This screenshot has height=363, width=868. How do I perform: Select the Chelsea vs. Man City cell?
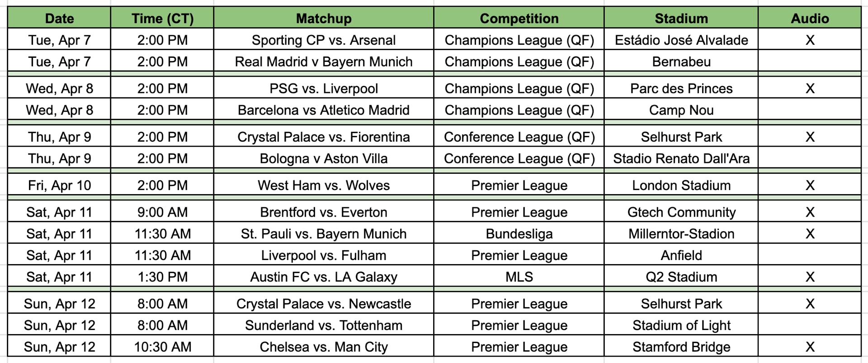tap(323, 347)
